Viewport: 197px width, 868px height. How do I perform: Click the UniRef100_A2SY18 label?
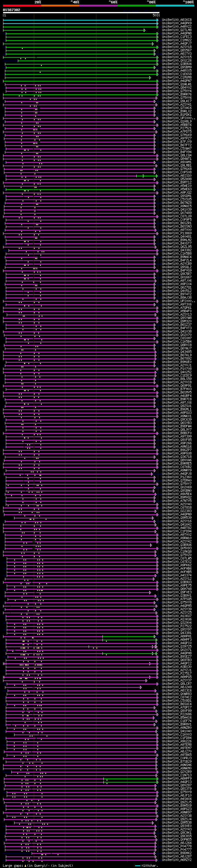tap(176, 47)
